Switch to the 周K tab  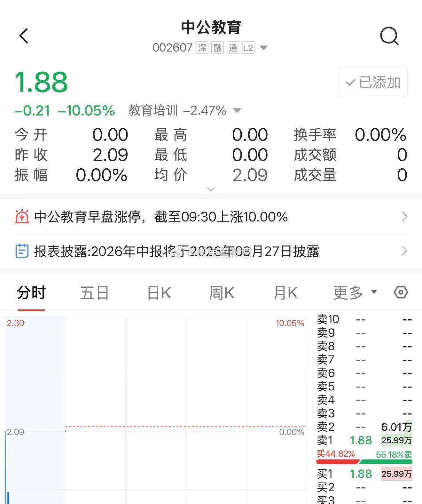[x=222, y=292]
